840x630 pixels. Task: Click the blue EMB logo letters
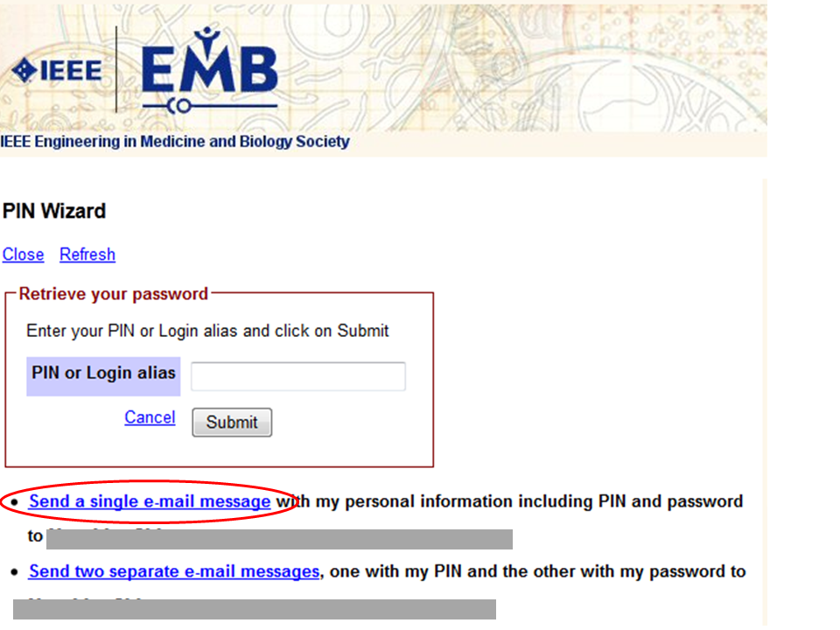click(x=209, y=68)
